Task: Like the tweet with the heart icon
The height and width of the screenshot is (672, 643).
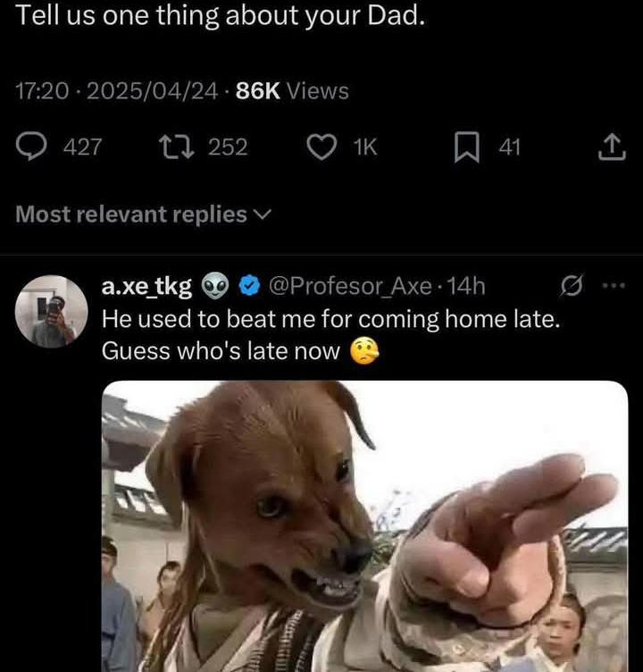Action: click(321, 147)
